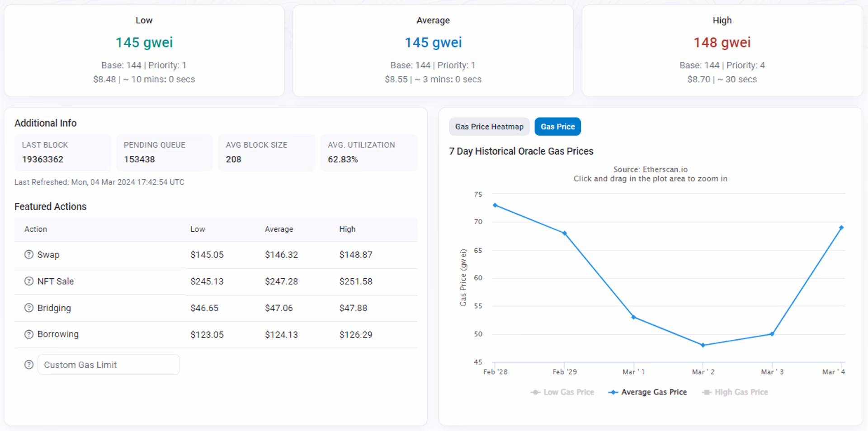Click the Feb '28 data point marker

495,205
